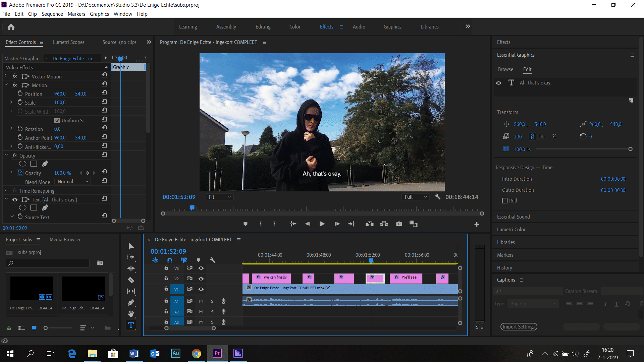Select the Hand tool in timeline
Image resolution: width=644 pixels, height=362 pixels.
click(131, 314)
